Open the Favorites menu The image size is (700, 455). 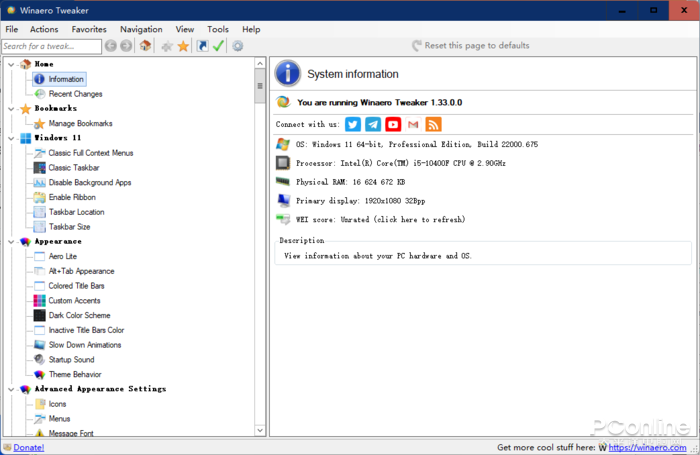click(89, 30)
